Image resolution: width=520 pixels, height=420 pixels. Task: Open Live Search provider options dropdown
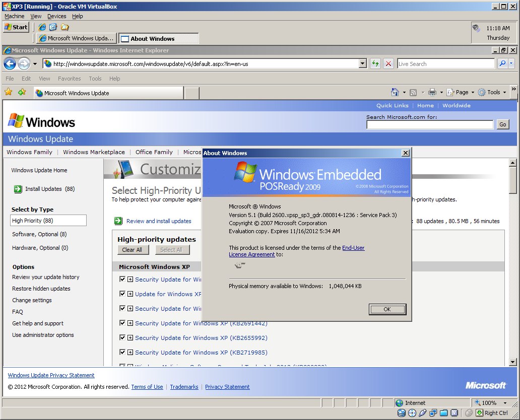(511, 63)
